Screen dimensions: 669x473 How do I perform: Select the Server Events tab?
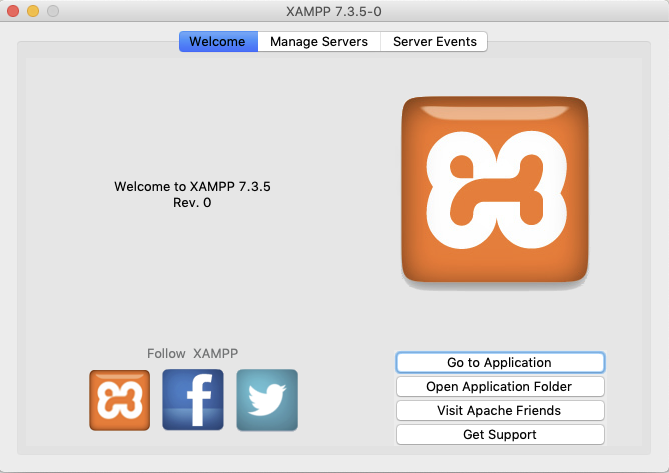click(434, 42)
